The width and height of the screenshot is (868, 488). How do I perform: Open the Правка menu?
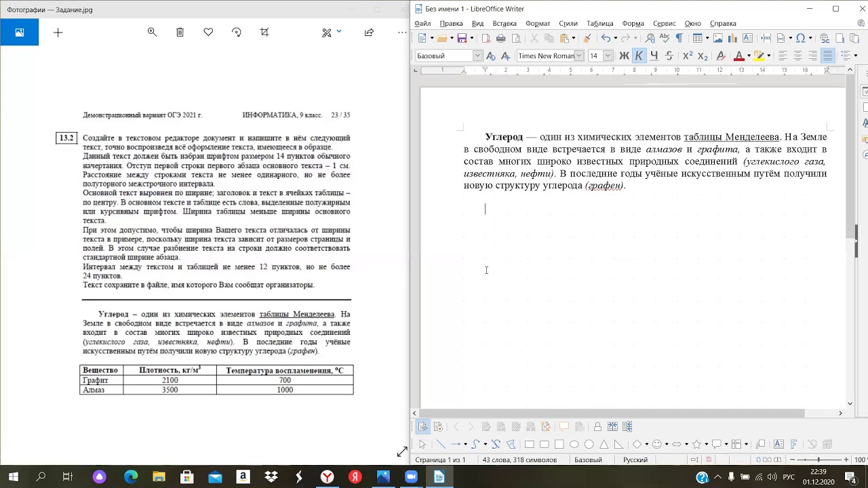[451, 23]
